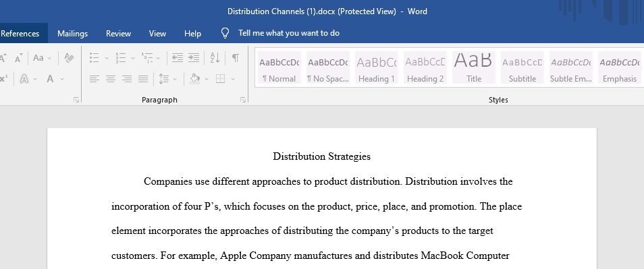Click the word 'promotion' in the document
The image size is (644, 269).
coord(452,206)
